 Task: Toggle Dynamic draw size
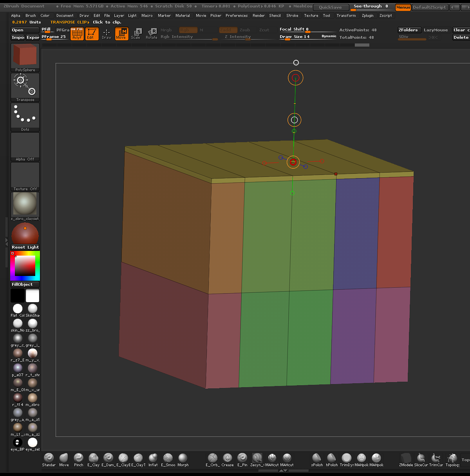pos(329,36)
